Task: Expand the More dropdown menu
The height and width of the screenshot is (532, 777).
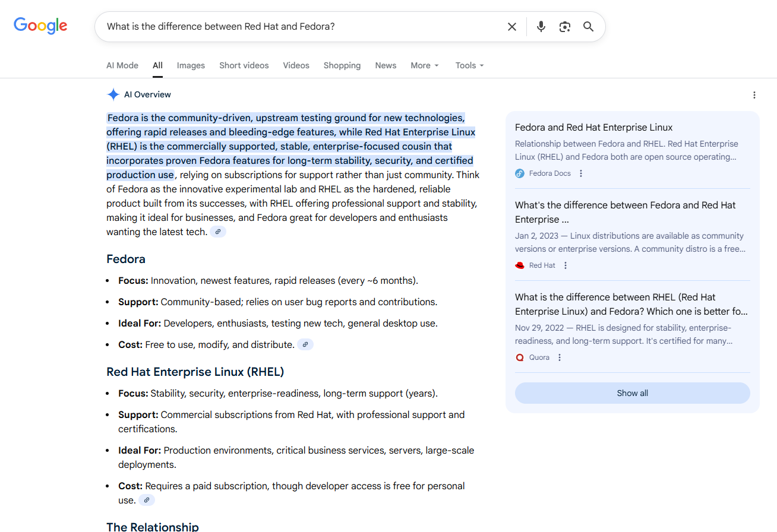Action: point(424,65)
